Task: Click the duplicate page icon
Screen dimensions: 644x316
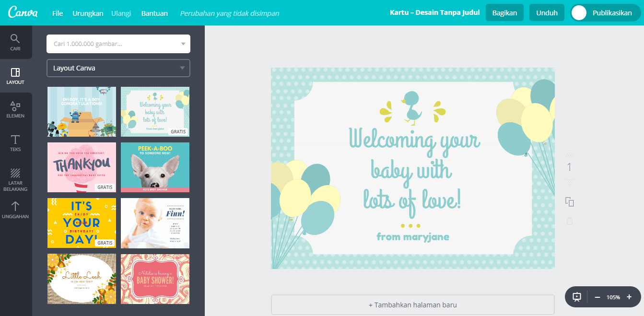Action: pyautogui.click(x=570, y=202)
